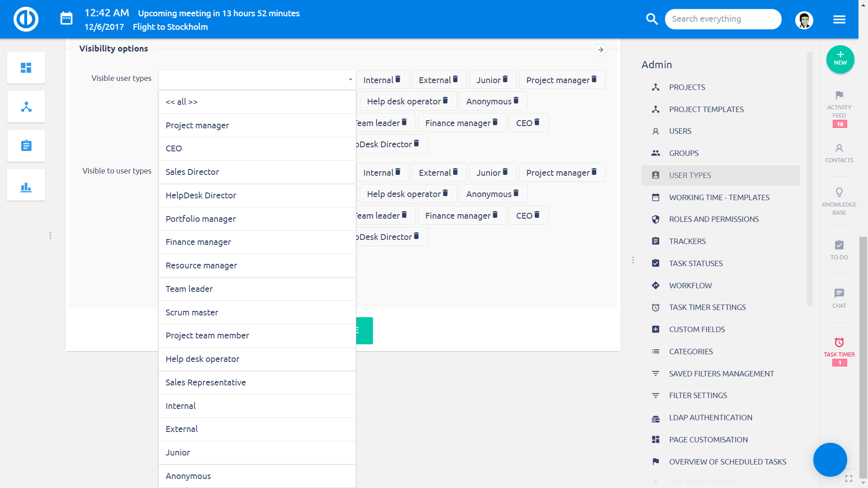The height and width of the screenshot is (488, 868).
Task: Open User Types in Admin menu
Action: 720,175
